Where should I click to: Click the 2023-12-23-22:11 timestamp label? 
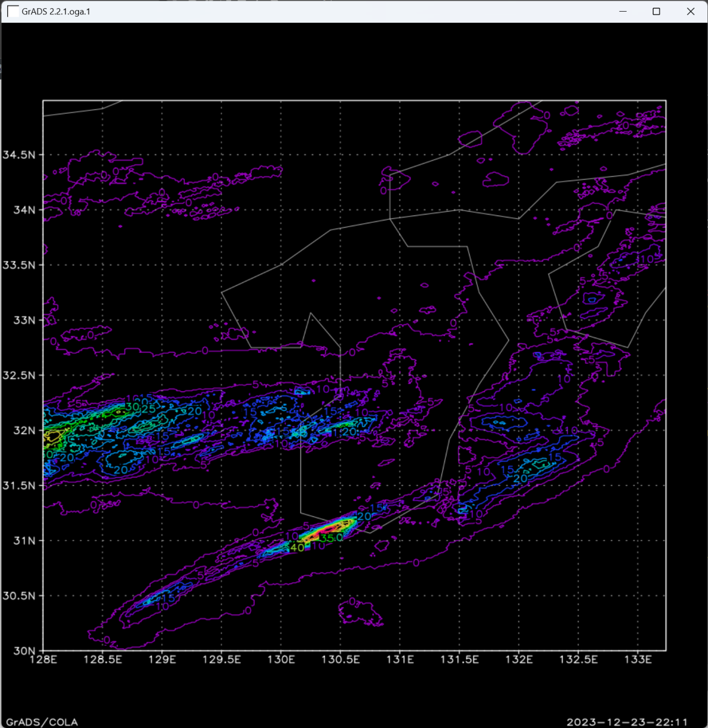click(627, 722)
